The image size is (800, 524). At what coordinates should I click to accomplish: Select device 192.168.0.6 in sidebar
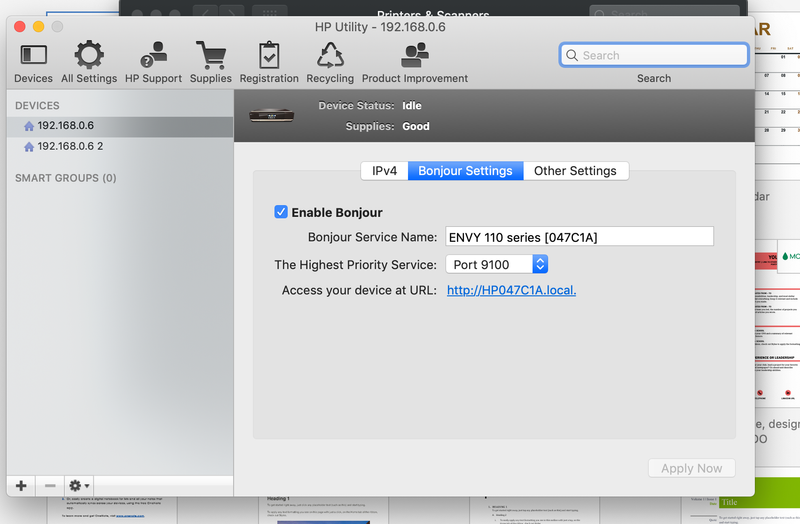[x=120, y=126]
